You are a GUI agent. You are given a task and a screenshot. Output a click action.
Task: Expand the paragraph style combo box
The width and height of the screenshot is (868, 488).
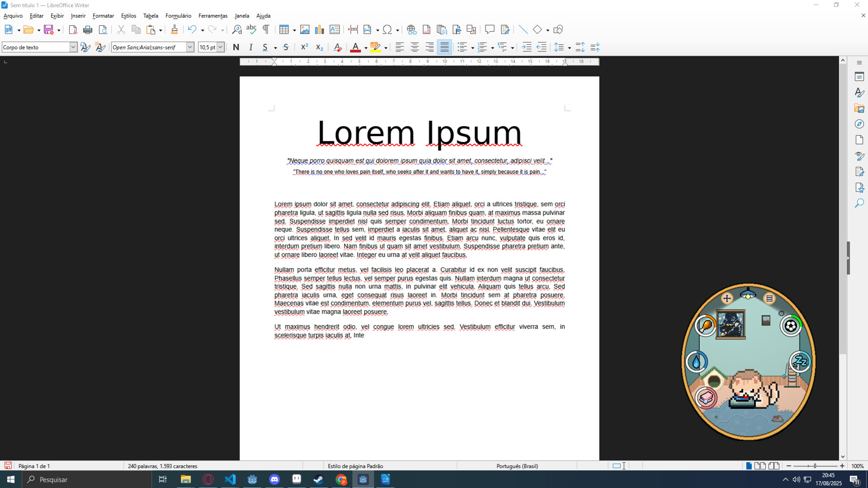tap(73, 47)
